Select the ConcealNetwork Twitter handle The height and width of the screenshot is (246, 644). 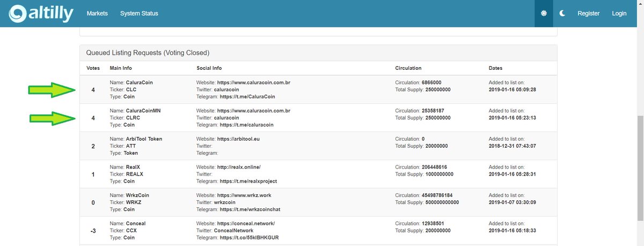pos(233,230)
